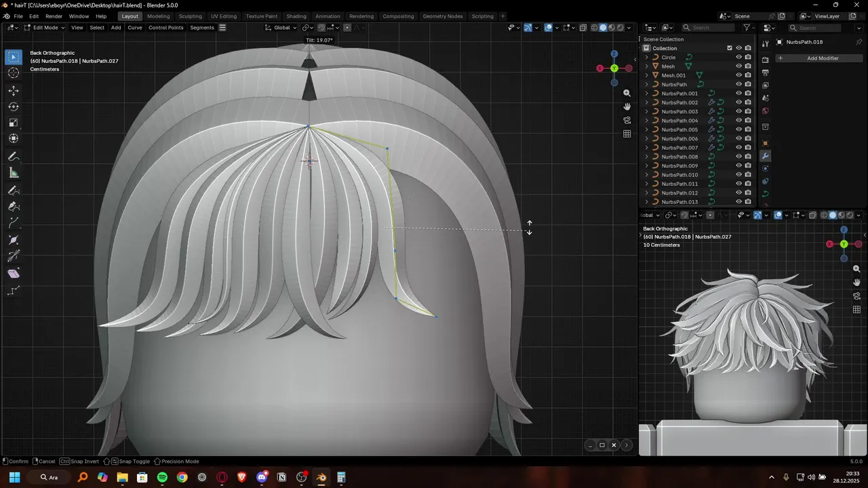868x488 pixels.
Task: Open the Edit Mode dropdown
Action: tap(45, 28)
